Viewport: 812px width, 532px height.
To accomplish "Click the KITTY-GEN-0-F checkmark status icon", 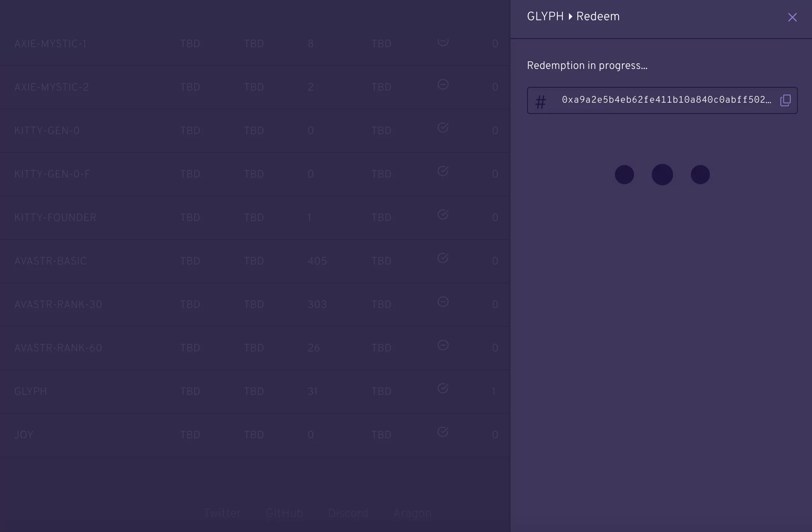I will pos(443,171).
